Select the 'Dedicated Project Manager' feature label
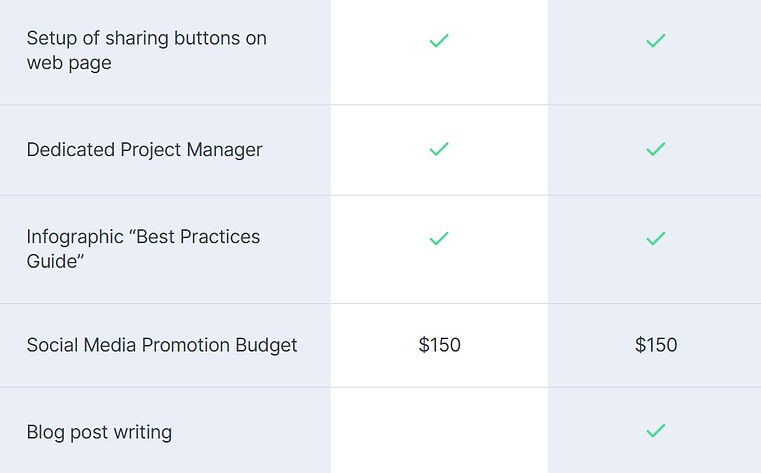The height and width of the screenshot is (473, 761). [144, 150]
